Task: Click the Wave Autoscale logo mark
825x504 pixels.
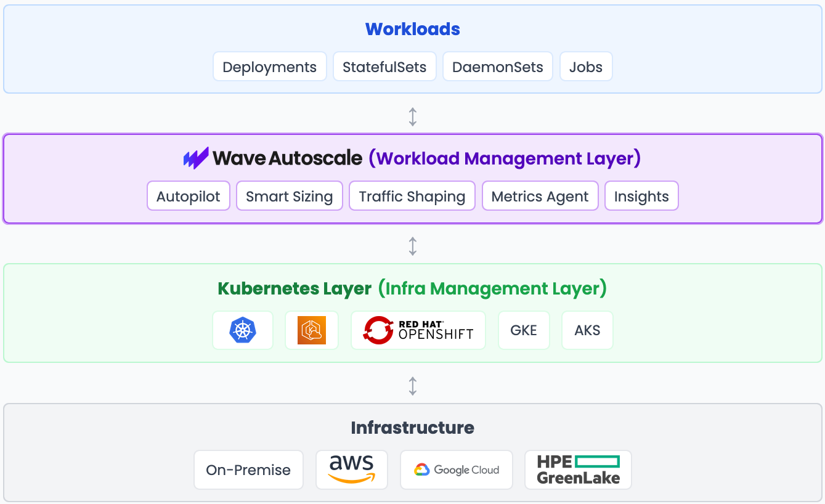Action: click(x=196, y=158)
